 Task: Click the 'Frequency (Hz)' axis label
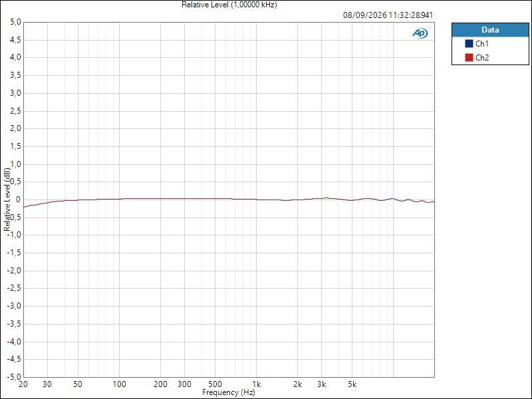click(228, 392)
